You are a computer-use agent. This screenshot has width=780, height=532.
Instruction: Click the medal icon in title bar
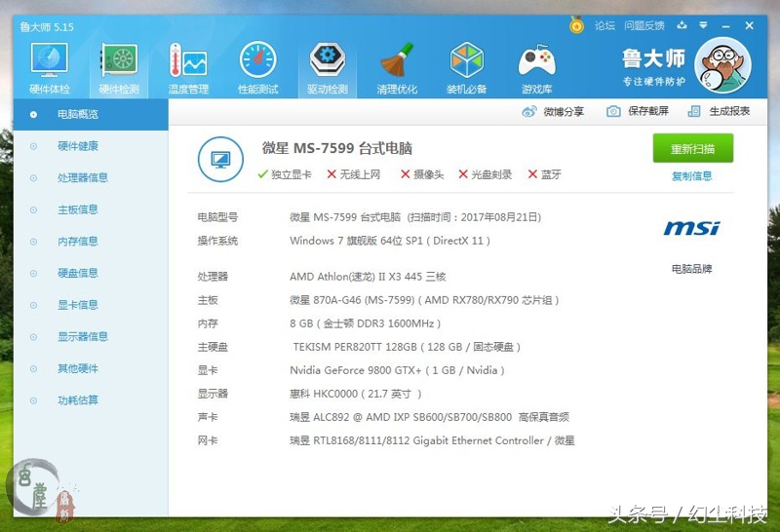pyautogui.click(x=576, y=25)
